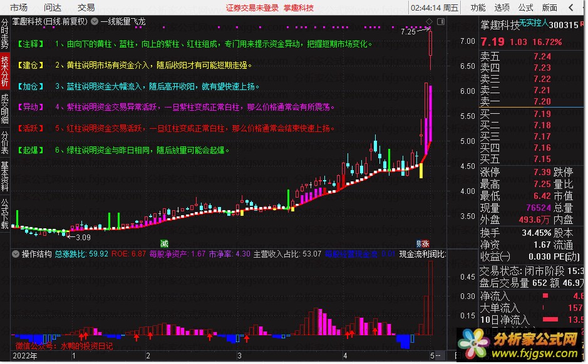The image size is (588, 364).
Task: Click the 10日净流入 row
Action: [x=532, y=320]
